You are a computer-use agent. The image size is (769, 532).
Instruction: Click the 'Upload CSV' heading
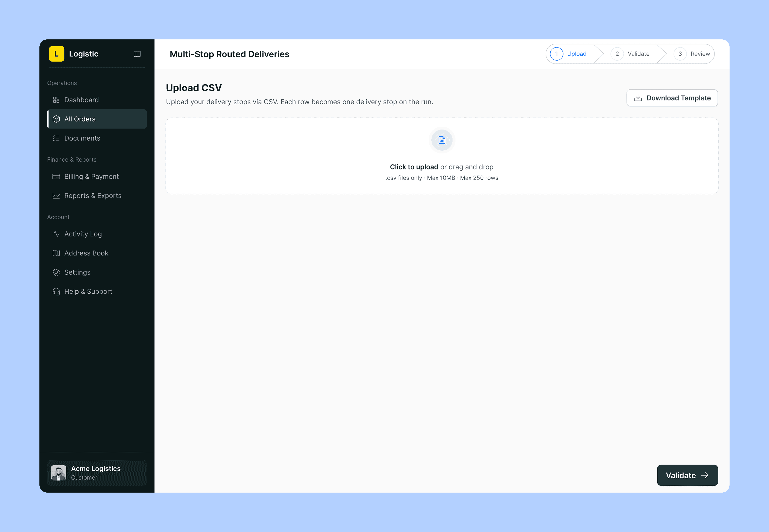pos(194,88)
